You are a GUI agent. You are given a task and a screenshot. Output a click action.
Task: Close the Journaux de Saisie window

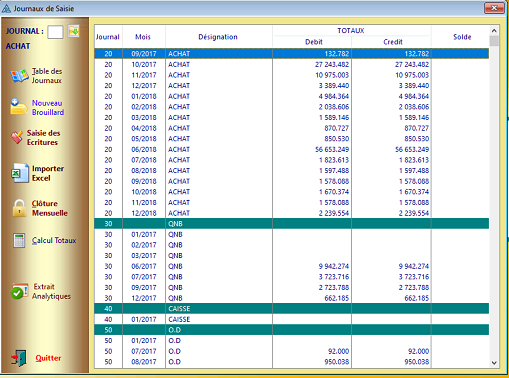point(494,8)
